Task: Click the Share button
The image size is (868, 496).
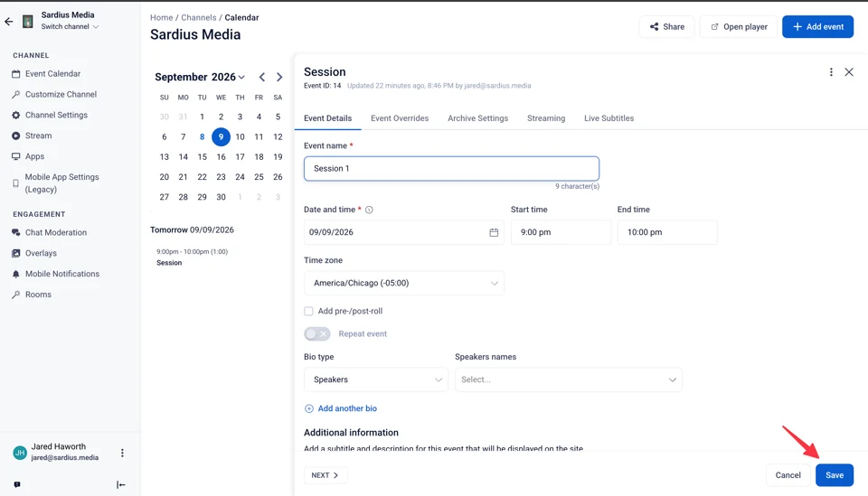Action: tap(666, 26)
